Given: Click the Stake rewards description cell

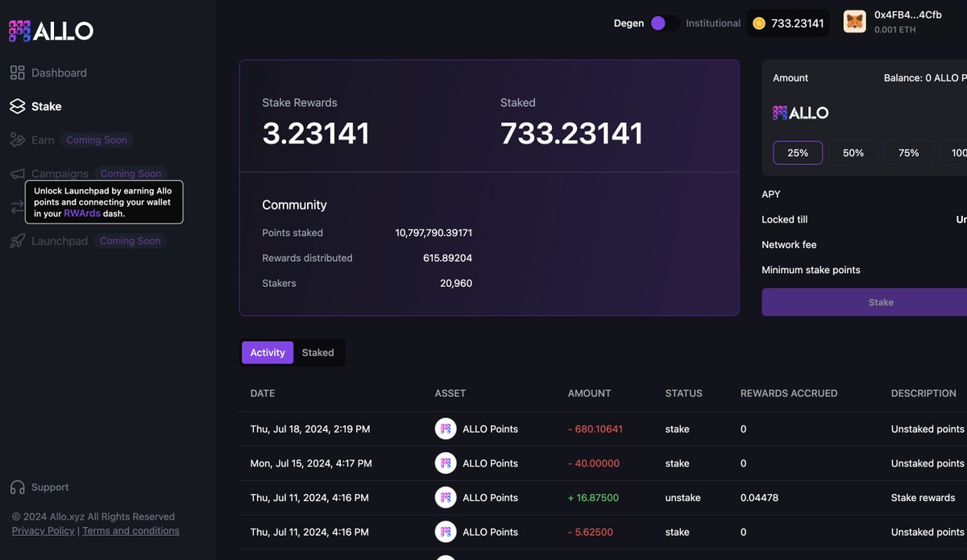Looking at the screenshot, I should tap(923, 498).
